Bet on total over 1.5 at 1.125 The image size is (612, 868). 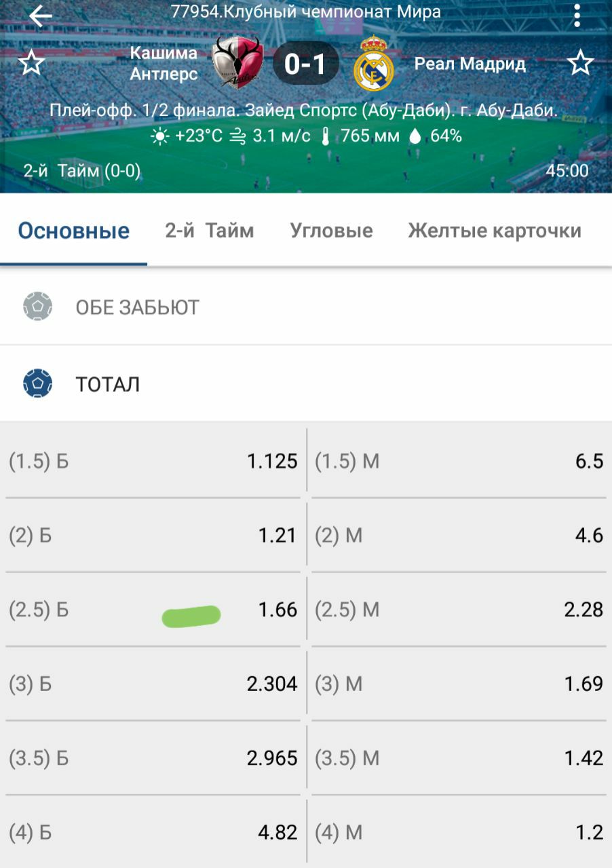point(153,462)
